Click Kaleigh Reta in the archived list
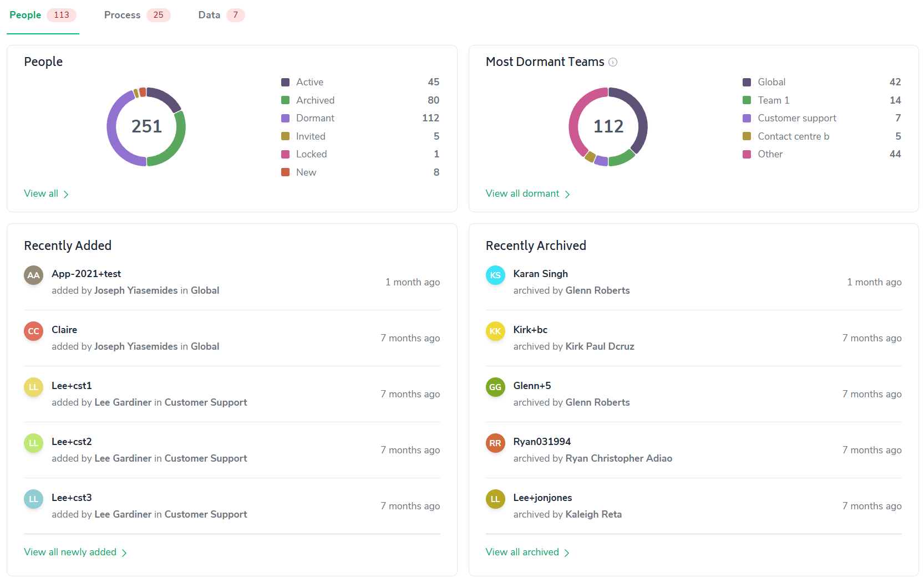Screen dimensions: 924x583 [593, 514]
